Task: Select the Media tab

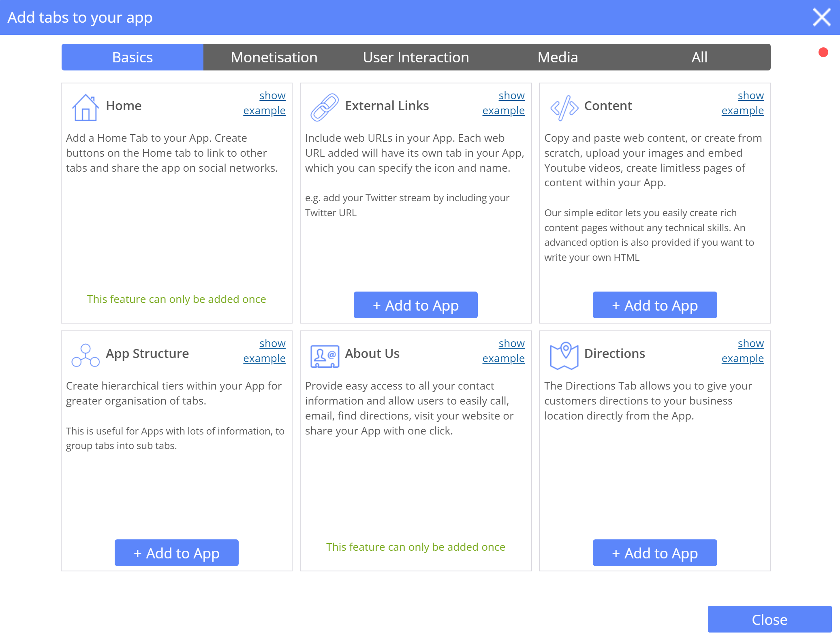Action: click(558, 57)
